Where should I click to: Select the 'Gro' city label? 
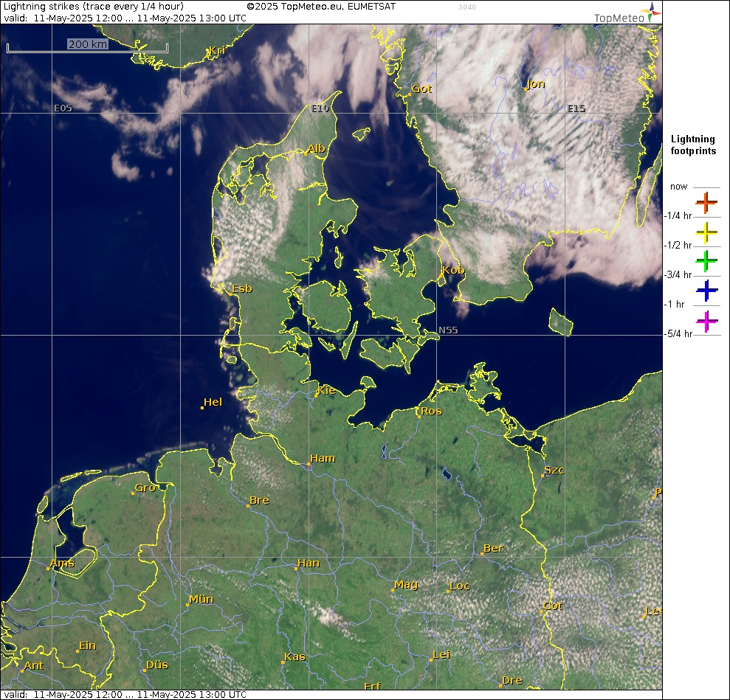tap(145, 488)
